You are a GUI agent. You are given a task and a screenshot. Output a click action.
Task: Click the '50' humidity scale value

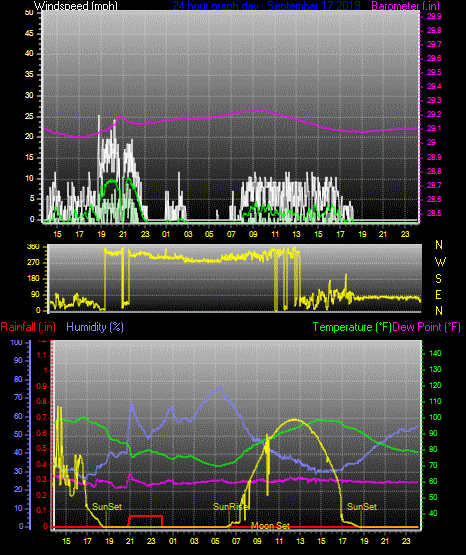click(x=18, y=434)
